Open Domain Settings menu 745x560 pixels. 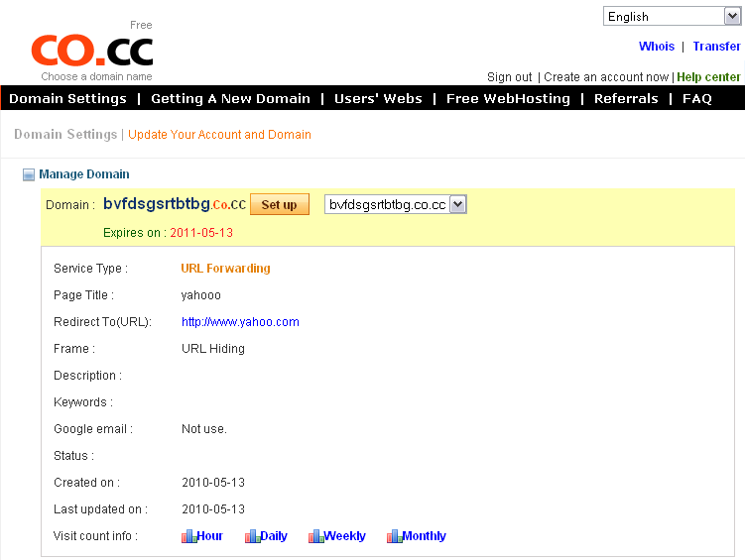pyautogui.click(x=67, y=98)
